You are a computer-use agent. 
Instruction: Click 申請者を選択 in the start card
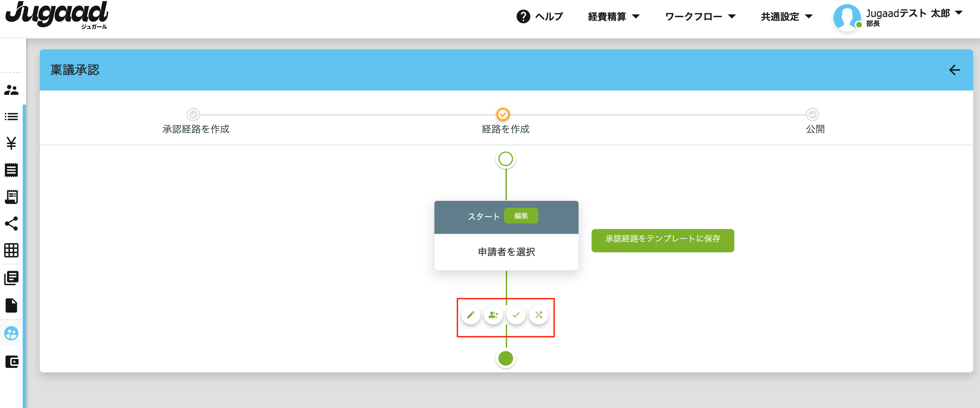point(506,252)
